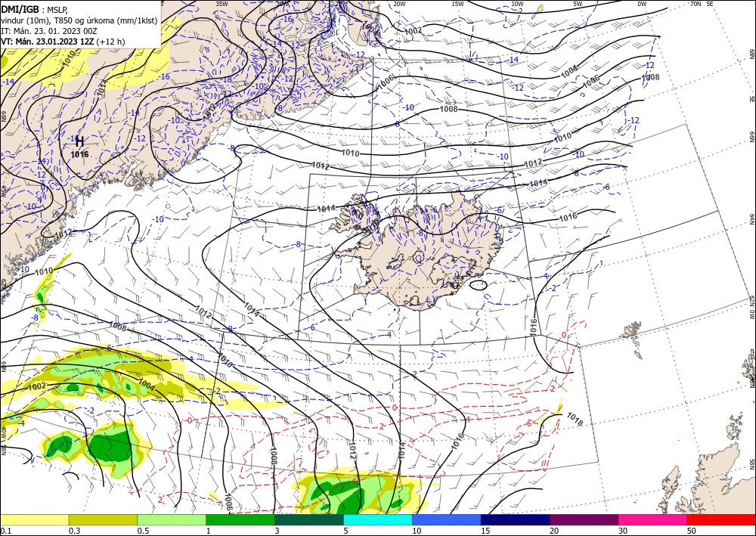Click the '64N' latitude label
Image resolution: width=756 pixels, height=536 pixels.
[x=751, y=219]
